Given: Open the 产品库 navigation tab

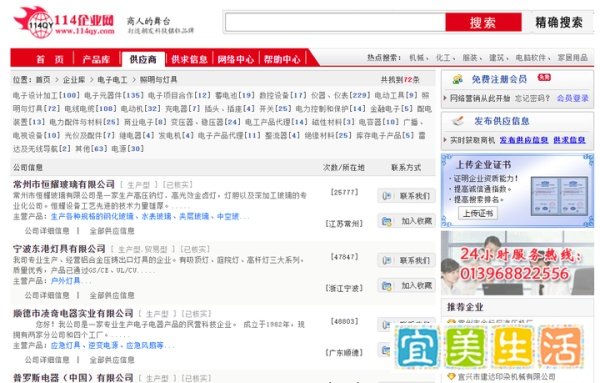Looking at the screenshot, I should click(x=96, y=59).
